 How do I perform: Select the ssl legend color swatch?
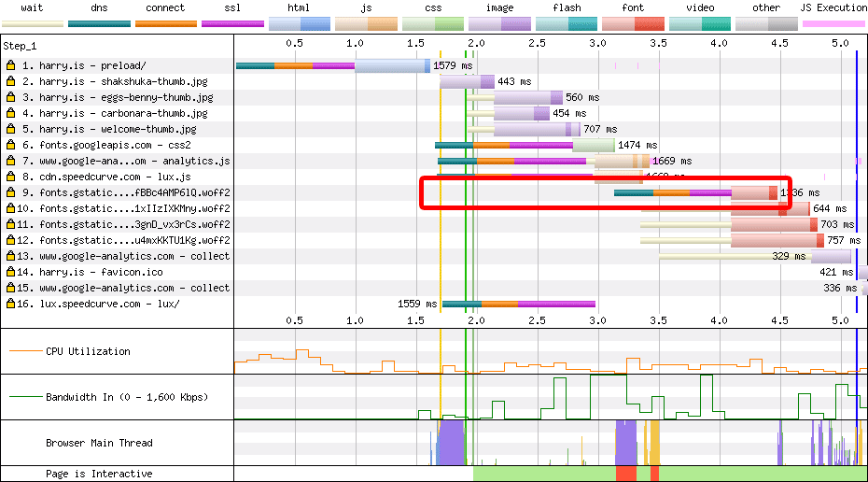coord(232,24)
